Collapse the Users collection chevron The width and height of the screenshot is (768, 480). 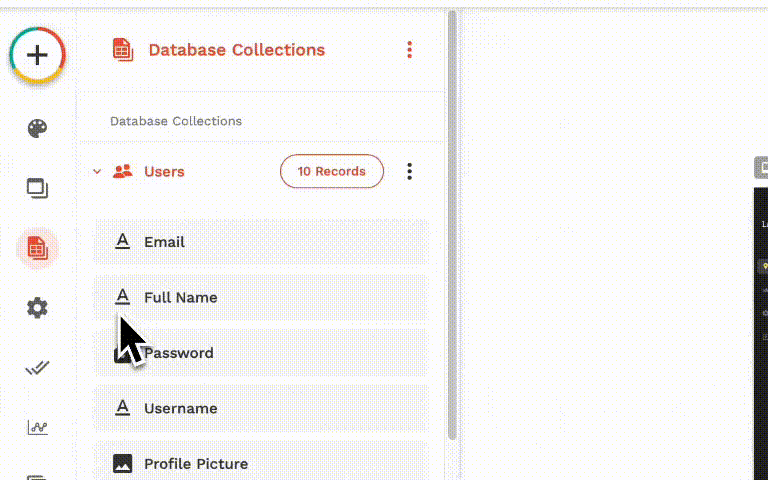click(x=97, y=172)
